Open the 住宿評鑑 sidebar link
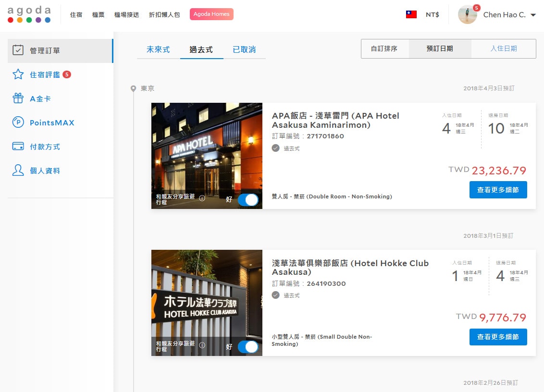544x392 pixels. (x=45, y=74)
